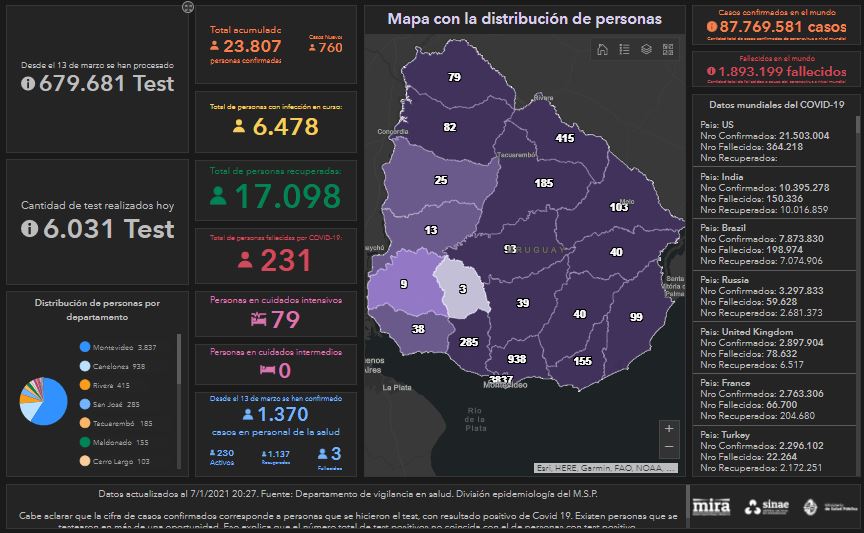Click the map home extent icon
The width and height of the screenshot is (864, 533).
[602, 49]
